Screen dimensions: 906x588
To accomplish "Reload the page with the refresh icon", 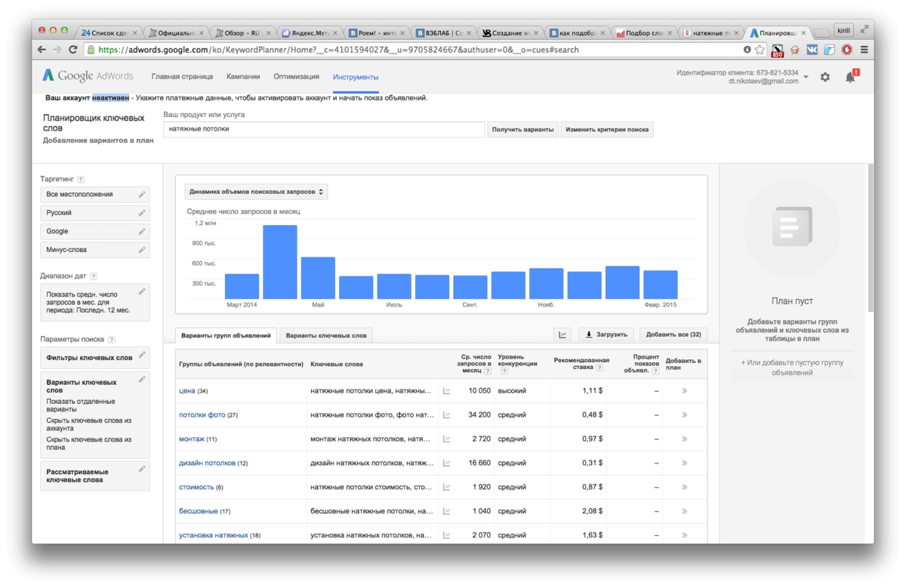I will click(x=72, y=50).
